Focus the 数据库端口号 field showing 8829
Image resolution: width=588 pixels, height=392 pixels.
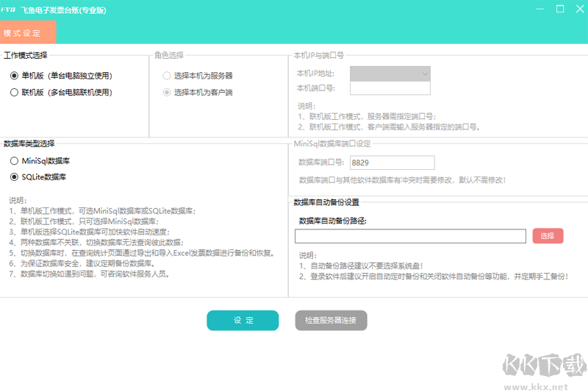point(392,163)
